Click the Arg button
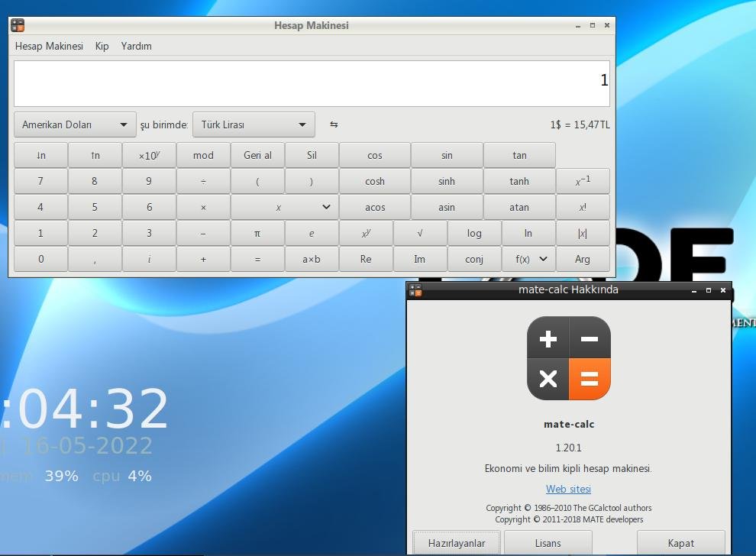This screenshot has width=756, height=556. click(583, 259)
